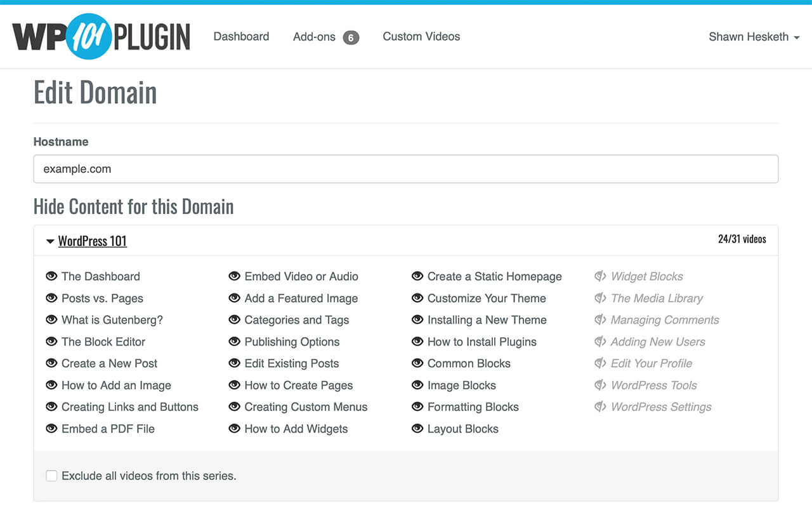Image resolution: width=812 pixels, height=508 pixels.
Task: Click eye icon beside Formatting Blocks
Action: 417,407
